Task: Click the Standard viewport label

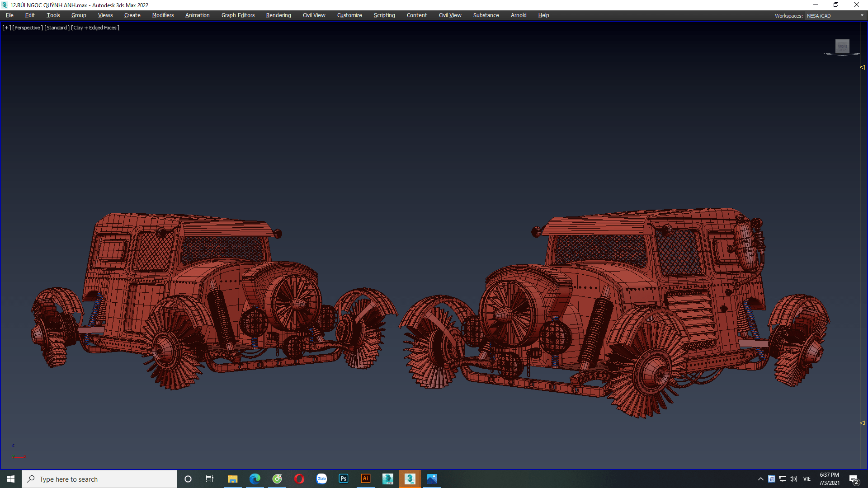Action: coord(57,28)
